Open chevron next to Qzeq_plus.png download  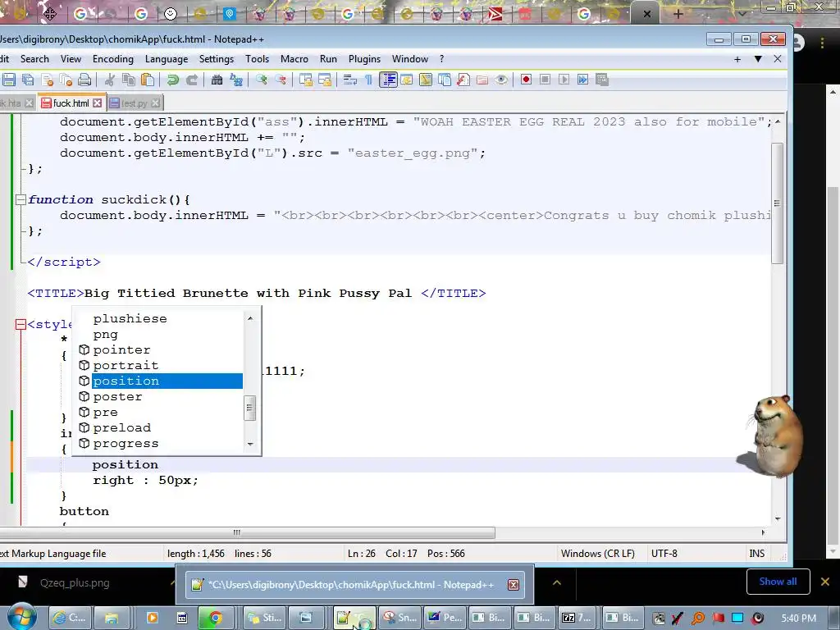click(x=174, y=582)
